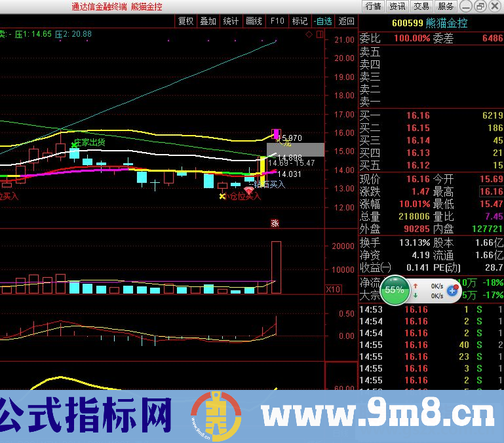Click the 画线 draw-line button

(254, 21)
